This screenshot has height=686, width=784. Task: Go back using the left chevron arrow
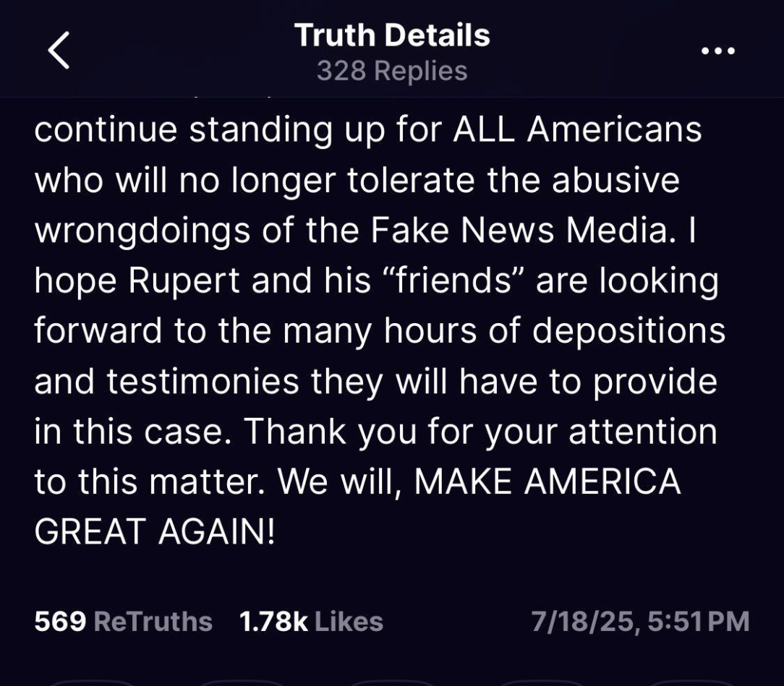(59, 50)
